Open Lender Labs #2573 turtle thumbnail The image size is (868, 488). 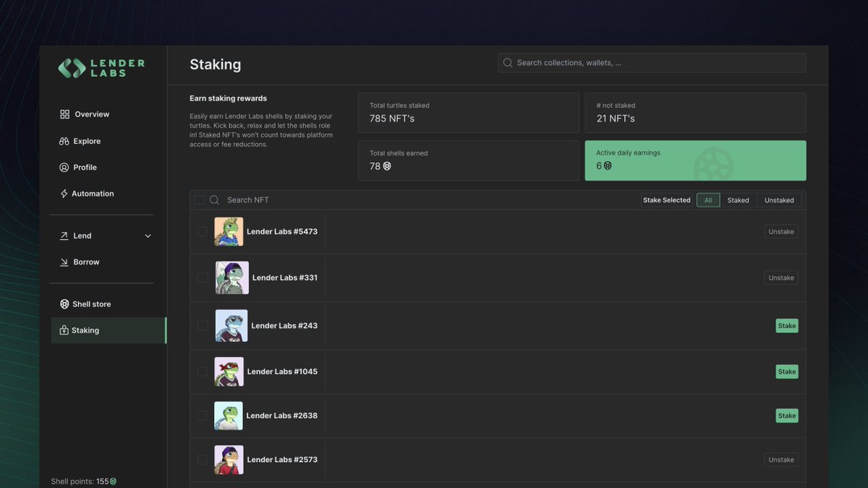229,460
